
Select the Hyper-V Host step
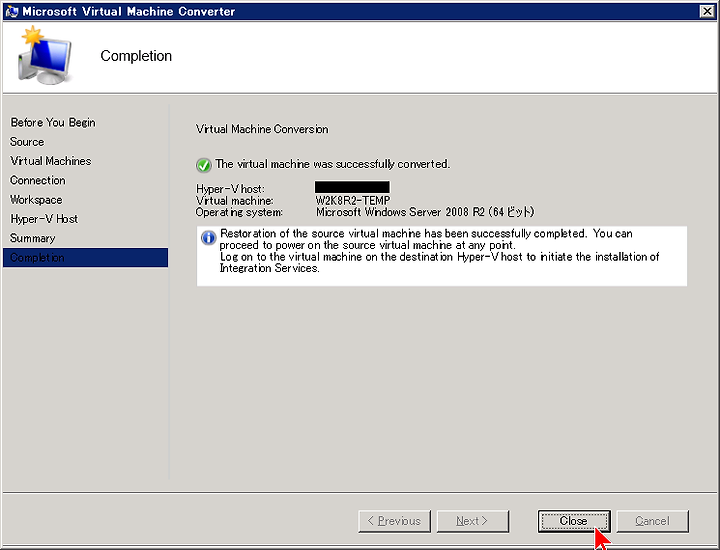(x=44, y=219)
